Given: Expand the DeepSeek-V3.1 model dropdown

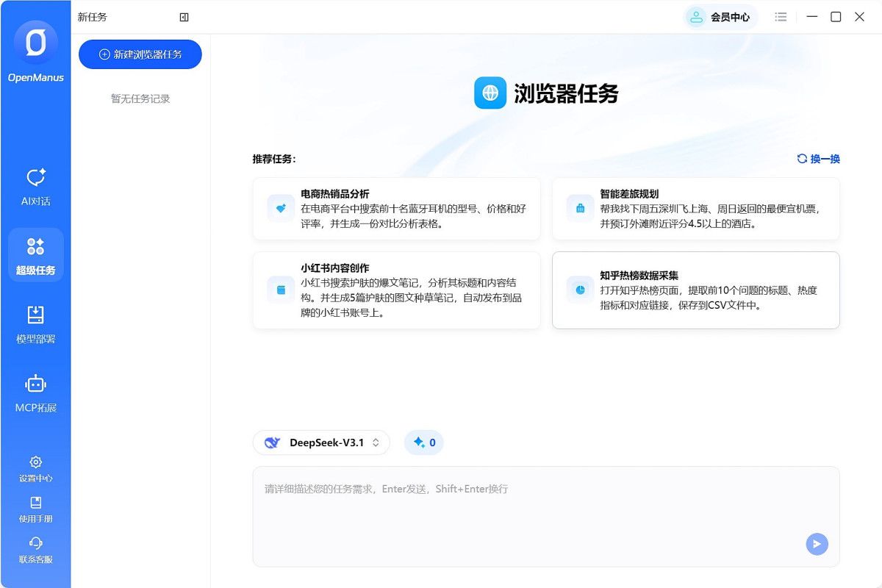Looking at the screenshot, I should (x=321, y=442).
